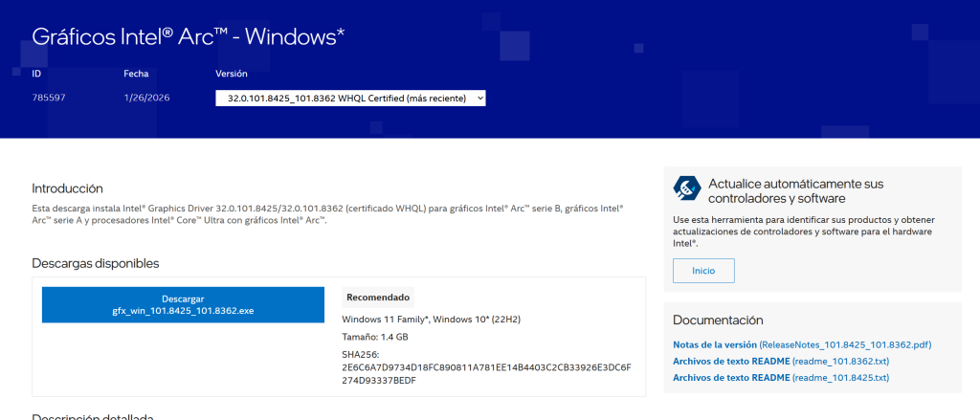Open the Versión dropdown selector

click(x=350, y=99)
